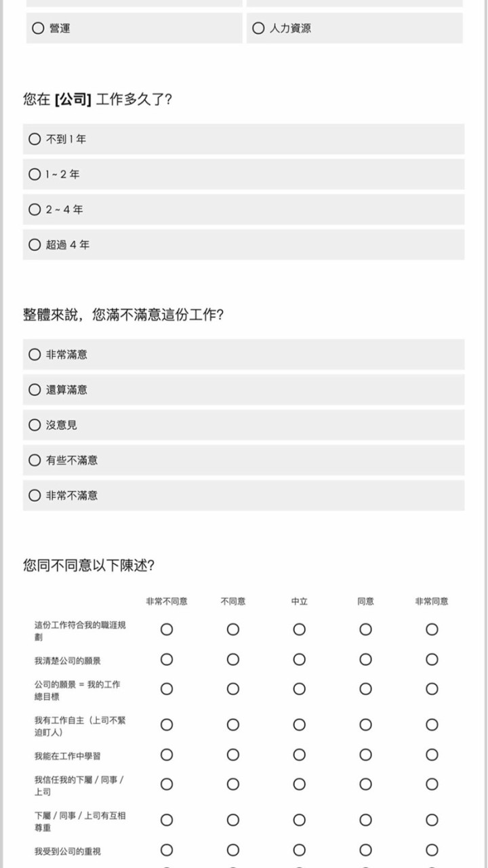Pick the 沒意見 satisfaction option
This screenshot has width=488, height=868.
[x=35, y=425]
